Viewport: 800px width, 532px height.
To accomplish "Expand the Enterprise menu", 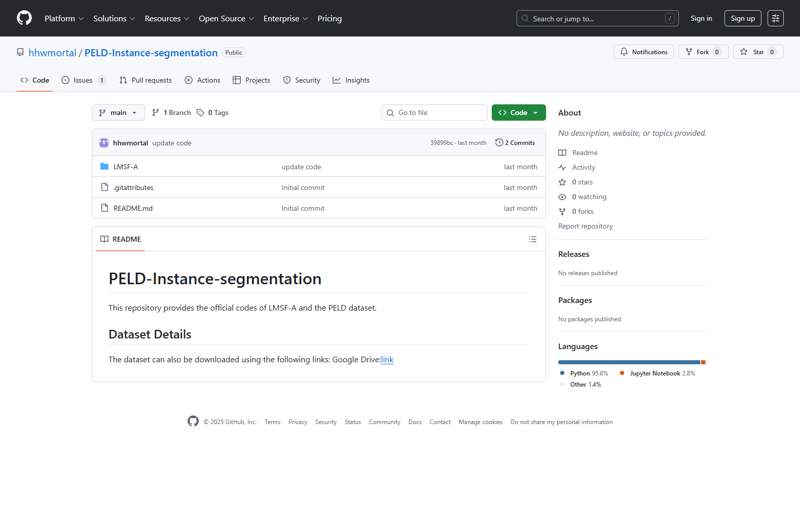I will [x=286, y=18].
